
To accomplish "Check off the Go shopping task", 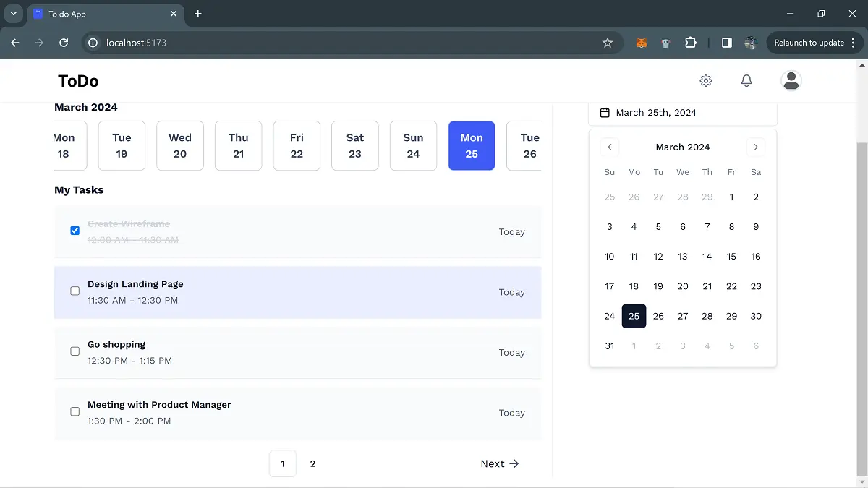I will pos(75,351).
